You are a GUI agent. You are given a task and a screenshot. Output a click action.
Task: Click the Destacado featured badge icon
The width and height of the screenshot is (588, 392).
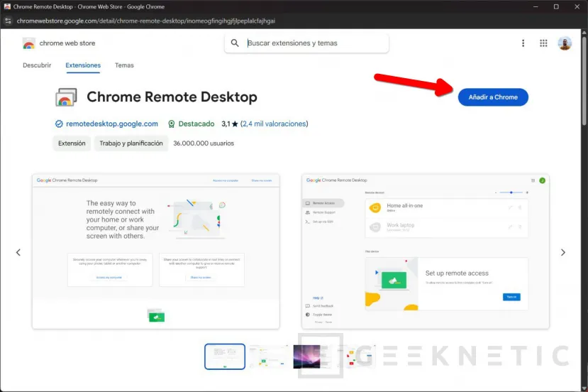172,124
